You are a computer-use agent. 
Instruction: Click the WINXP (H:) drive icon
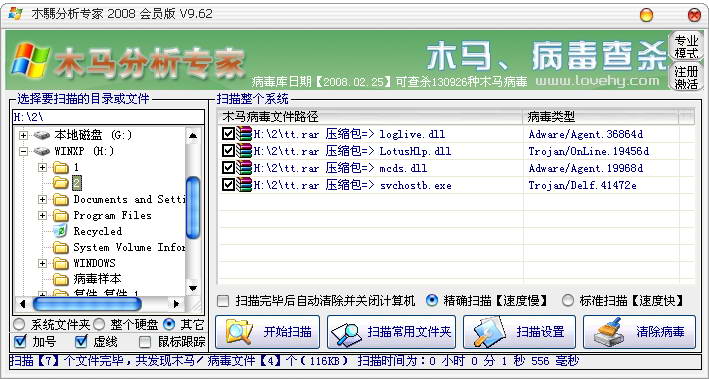click(42, 151)
